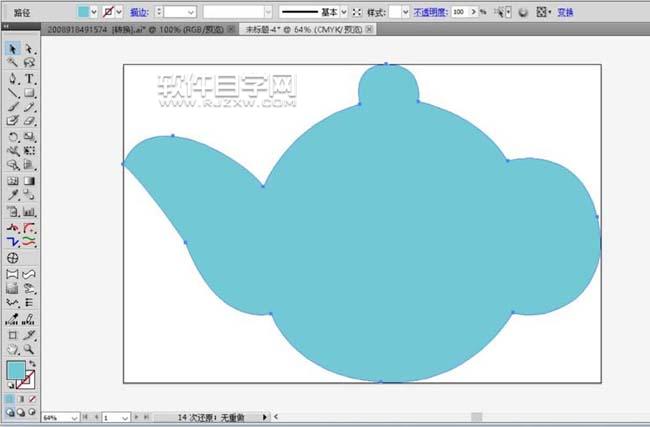Swap fill and stroke colors
Viewport: 650px width, 427px height.
point(32,364)
